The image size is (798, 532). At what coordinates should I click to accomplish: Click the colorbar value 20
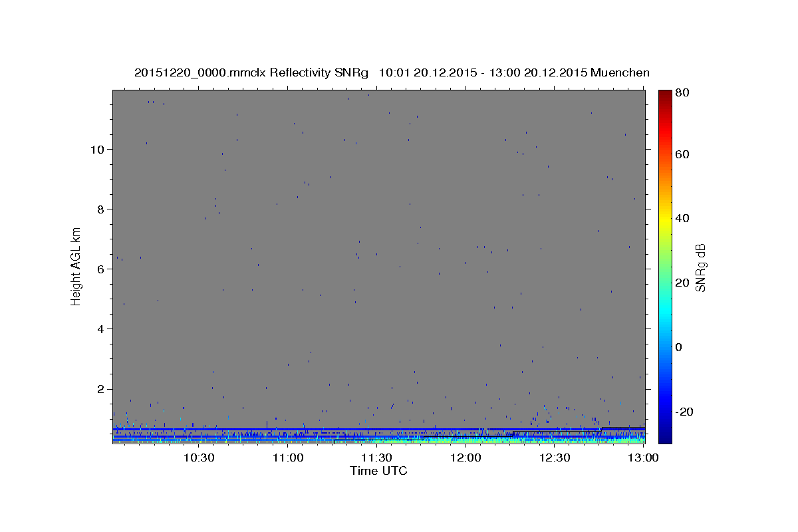(683, 283)
